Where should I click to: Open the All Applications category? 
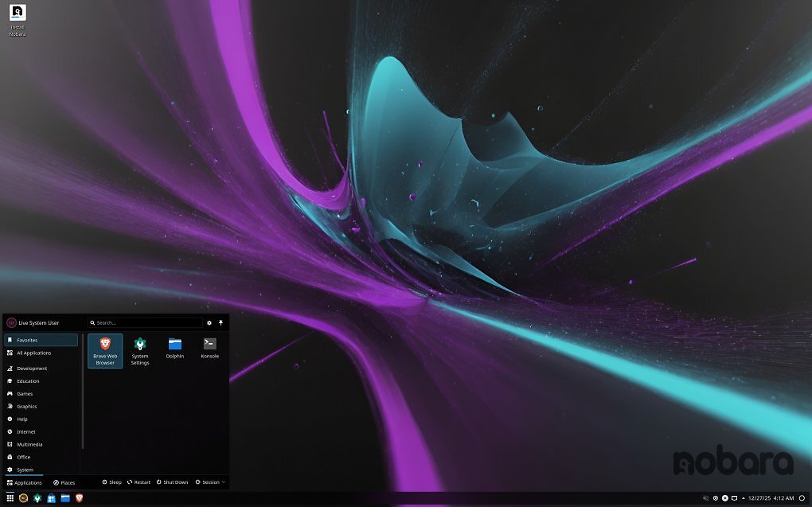(33, 353)
